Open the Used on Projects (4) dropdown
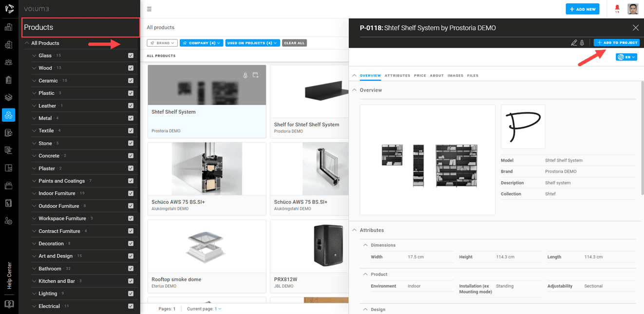Screen dimensions: 644x314 coord(253,43)
